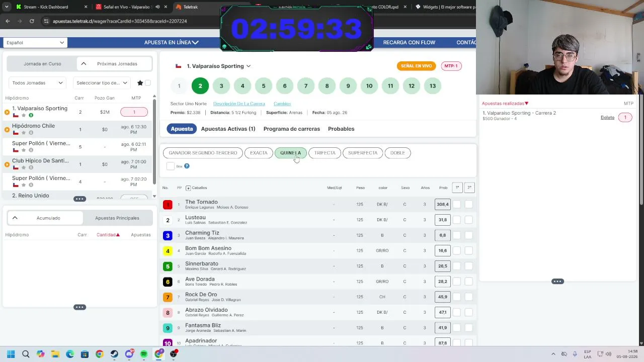This screenshot has height=362, width=644.
Task: Open the Programa de carreras tab
Action: (x=291, y=129)
